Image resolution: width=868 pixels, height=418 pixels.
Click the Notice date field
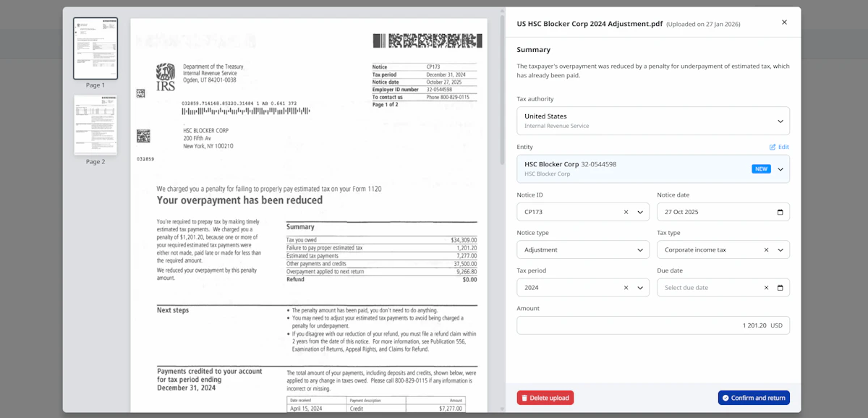(723, 212)
